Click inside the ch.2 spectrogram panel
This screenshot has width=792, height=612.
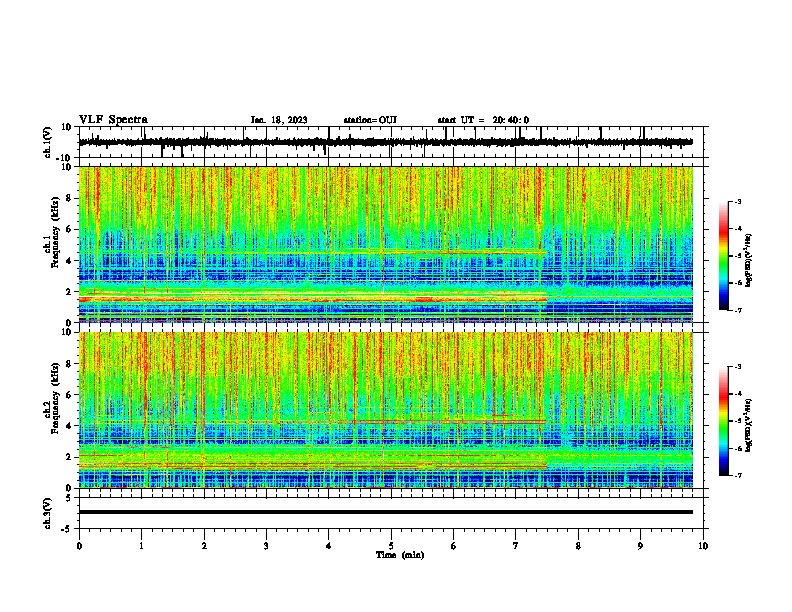(x=386, y=410)
